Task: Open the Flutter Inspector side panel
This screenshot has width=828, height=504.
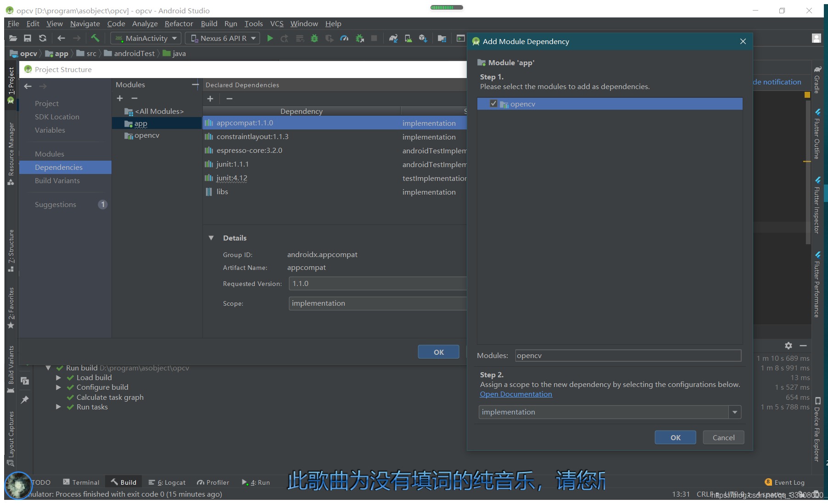Action: pos(817,205)
